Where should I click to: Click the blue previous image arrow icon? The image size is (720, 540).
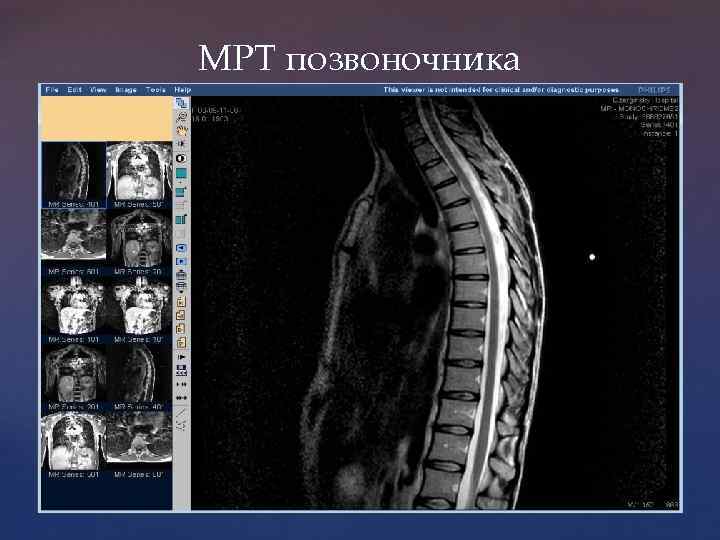click(x=181, y=248)
